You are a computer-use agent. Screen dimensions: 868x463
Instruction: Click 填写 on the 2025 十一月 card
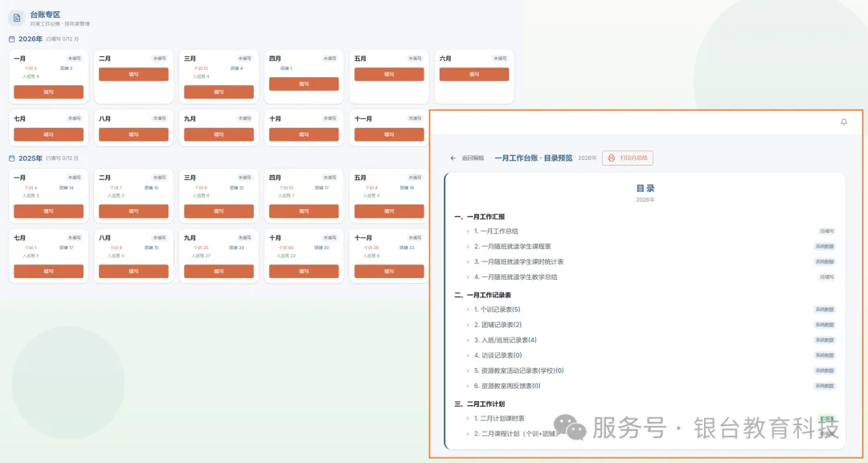tap(389, 272)
